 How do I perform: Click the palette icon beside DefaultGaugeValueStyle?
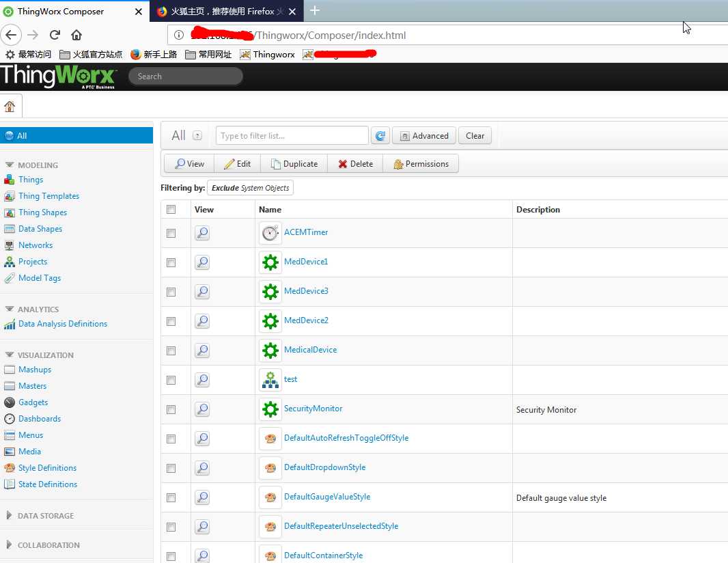tap(270, 497)
